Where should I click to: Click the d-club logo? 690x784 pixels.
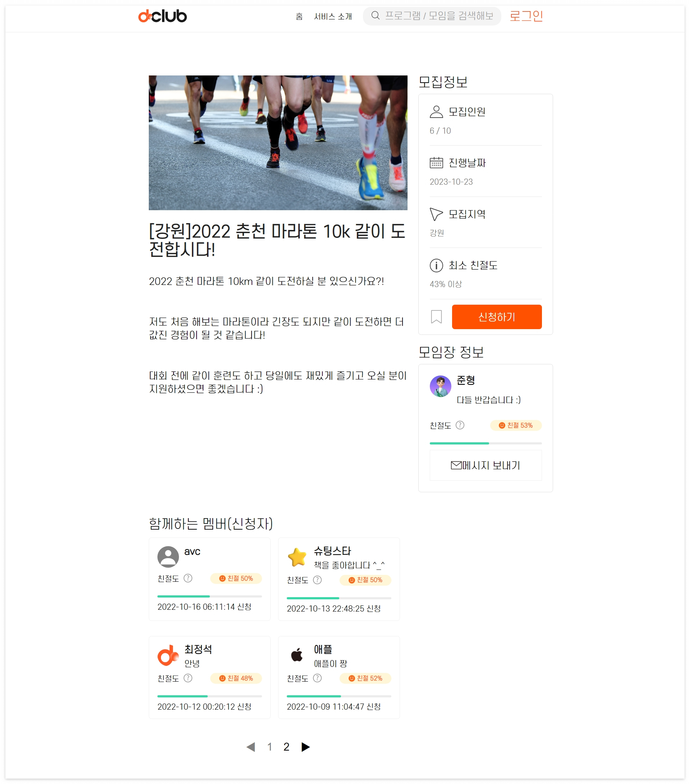(x=162, y=16)
